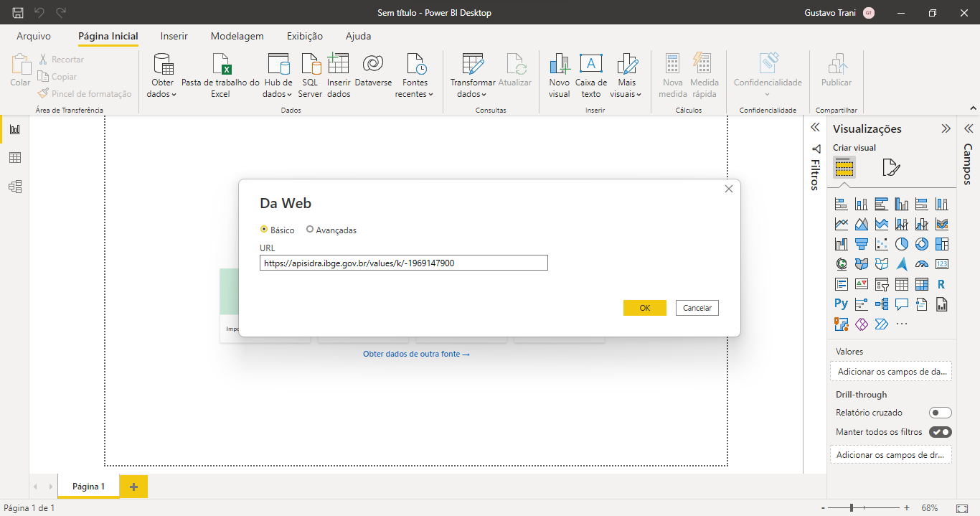Viewport: 980px width, 516px height.
Task: Expand Fontes recentes list
Action: coord(415,75)
